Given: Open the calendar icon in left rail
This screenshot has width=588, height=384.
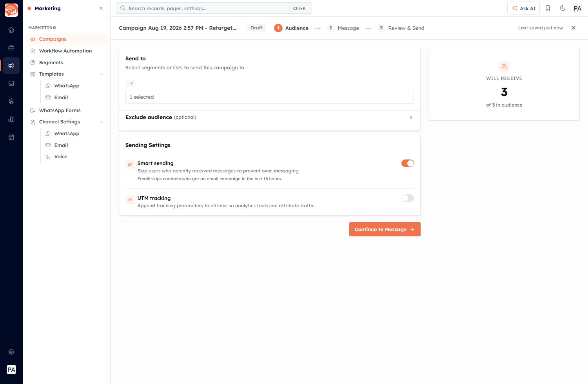Looking at the screenshot, I should click(11, 137).
